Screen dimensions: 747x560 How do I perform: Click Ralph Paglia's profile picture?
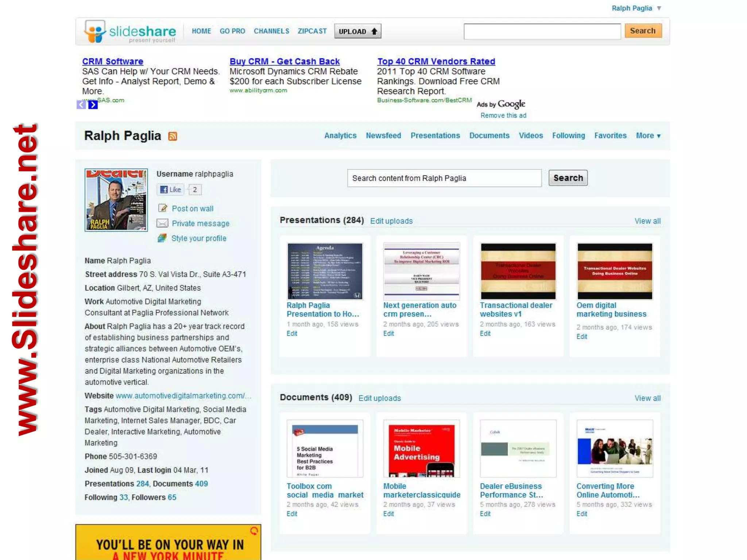click(116, 200)
